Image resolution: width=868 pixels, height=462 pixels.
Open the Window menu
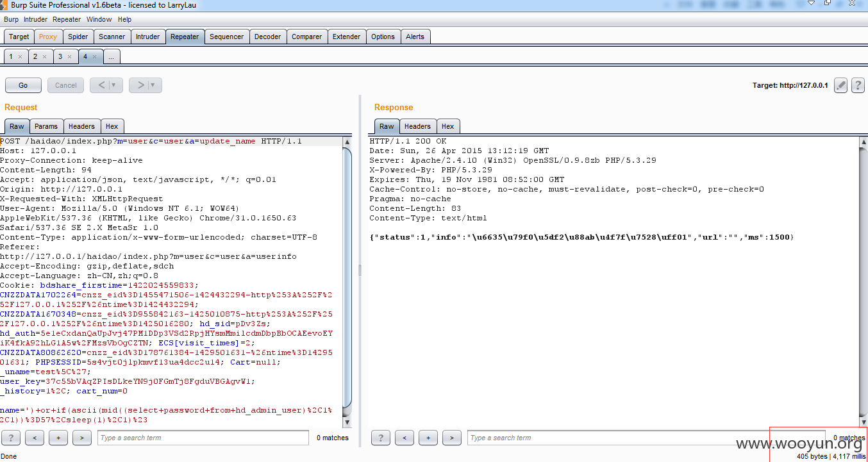tap(99, 19)
